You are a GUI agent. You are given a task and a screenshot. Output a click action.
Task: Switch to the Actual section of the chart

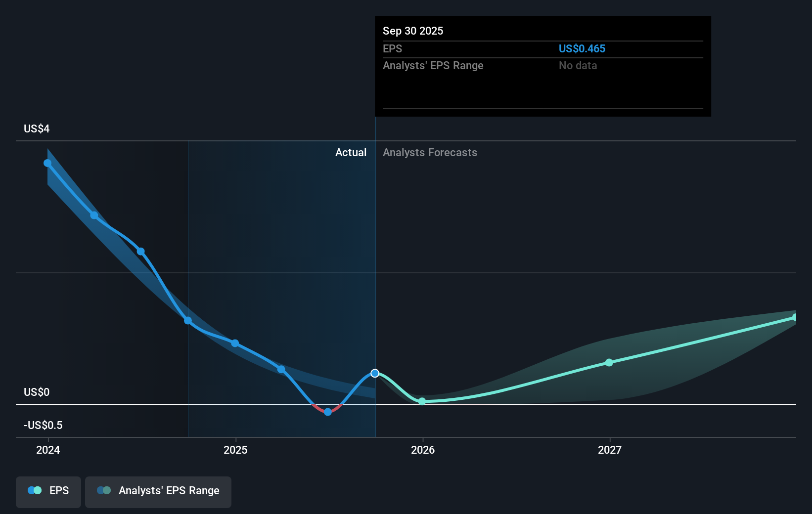(x=351, y=152)
